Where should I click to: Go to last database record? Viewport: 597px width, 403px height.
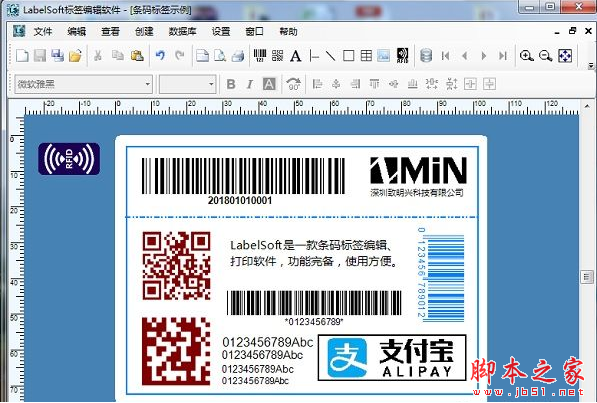[x=503, y=56]
